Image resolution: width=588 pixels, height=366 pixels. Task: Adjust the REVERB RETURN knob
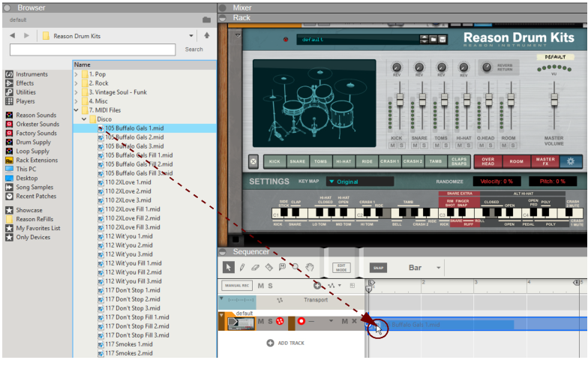[x=487, y=67]
